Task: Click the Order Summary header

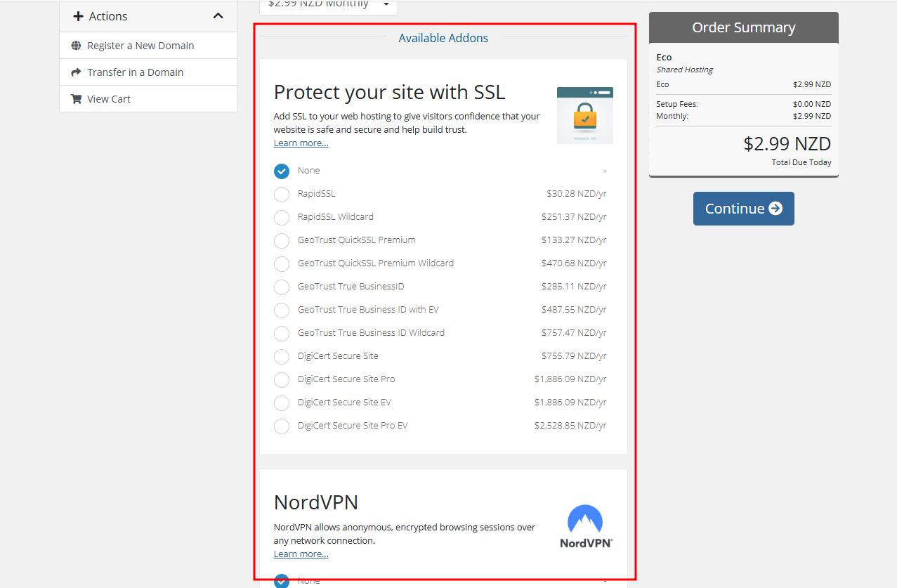Action: (744, 27)
